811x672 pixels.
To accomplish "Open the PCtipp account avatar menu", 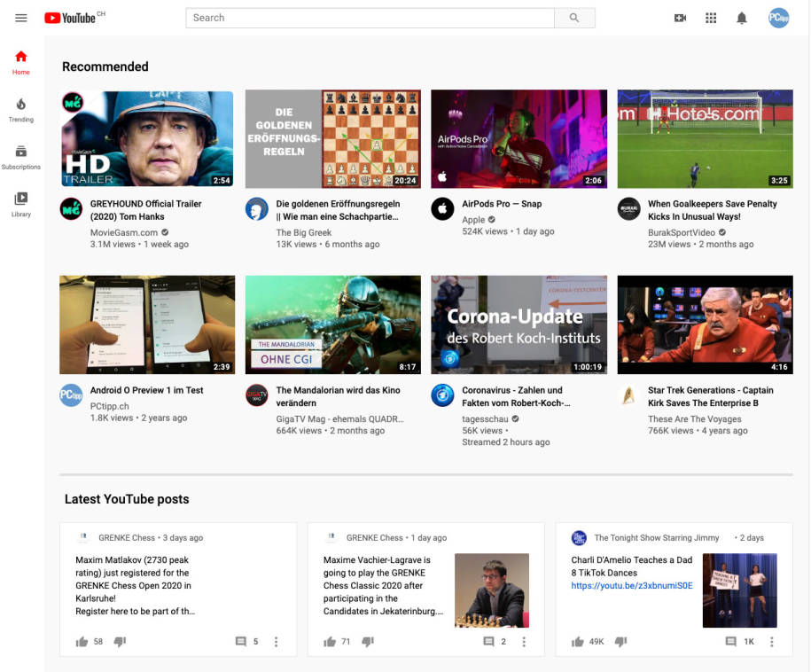I will click(778, 18).
